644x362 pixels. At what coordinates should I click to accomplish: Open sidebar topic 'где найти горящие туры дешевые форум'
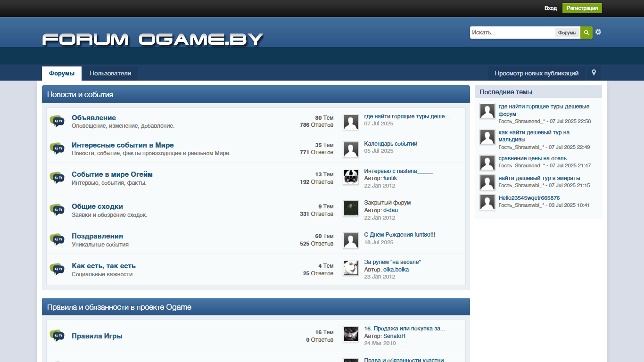click(544, 110)
